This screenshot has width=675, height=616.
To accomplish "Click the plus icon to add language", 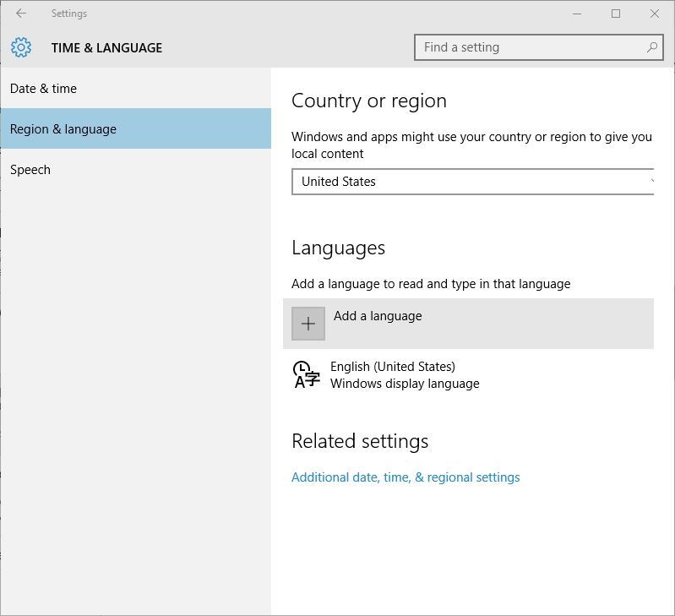I will coord(308,324).
